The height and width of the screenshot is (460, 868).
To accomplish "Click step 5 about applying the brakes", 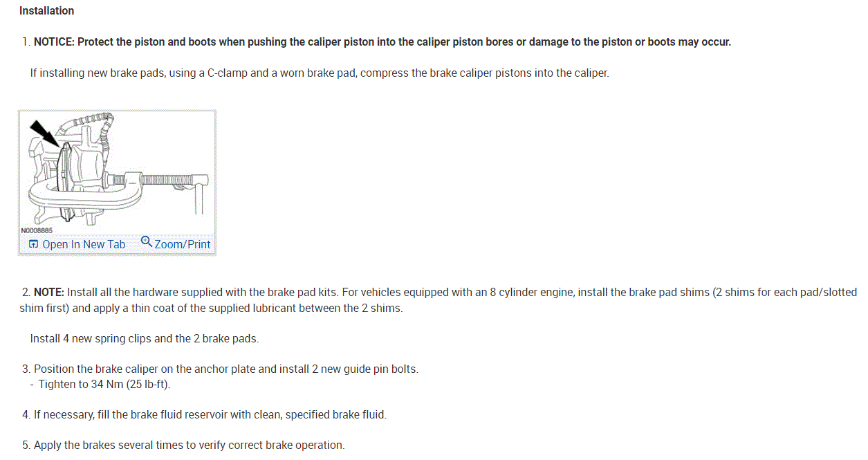I will (188, 445).
